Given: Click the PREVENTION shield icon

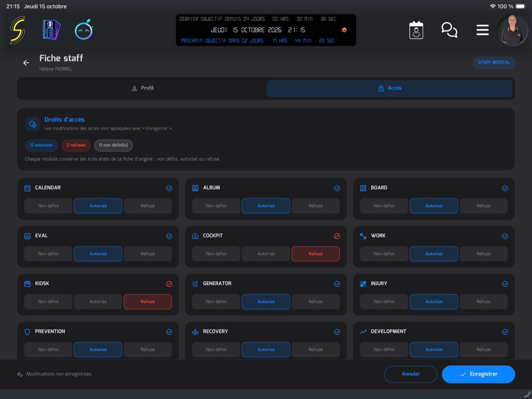Looking at the screenshot, I should 27,332.
